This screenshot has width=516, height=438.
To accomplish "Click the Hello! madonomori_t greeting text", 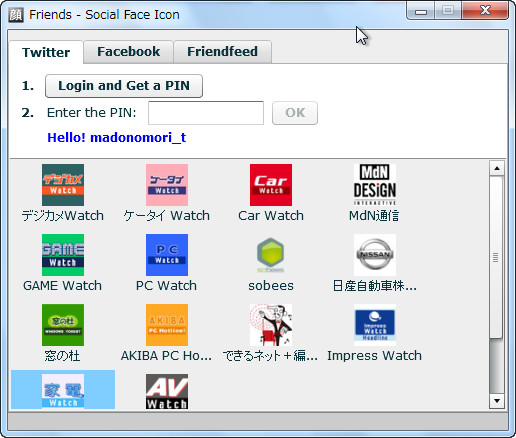I will coord(117,137).
